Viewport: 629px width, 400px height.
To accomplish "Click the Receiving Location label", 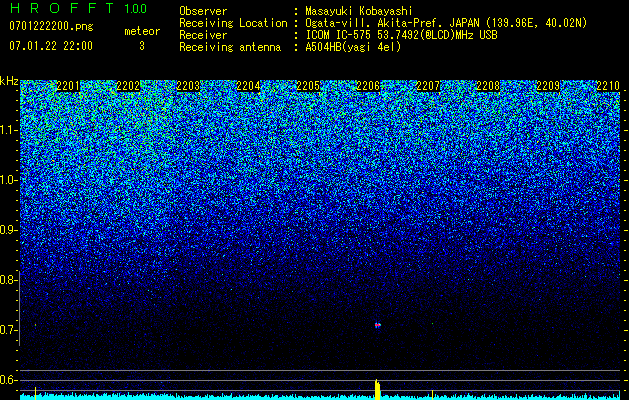I will coord(233,23).
